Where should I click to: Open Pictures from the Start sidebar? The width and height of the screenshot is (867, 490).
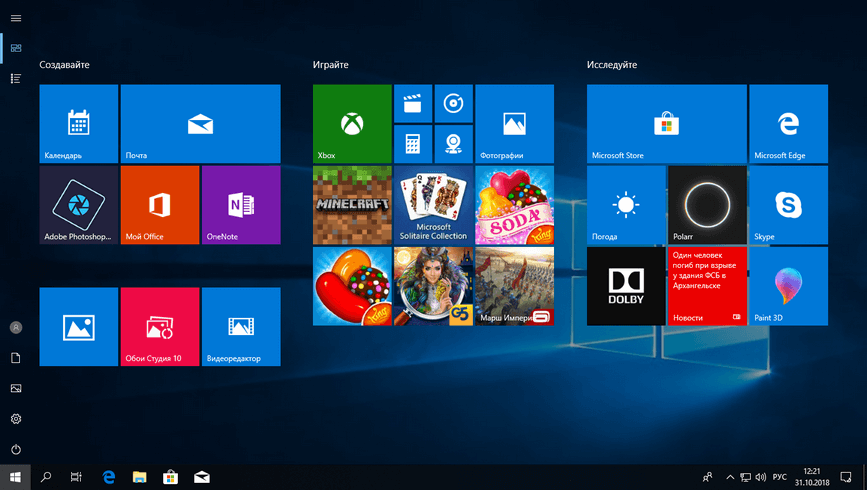16,388
